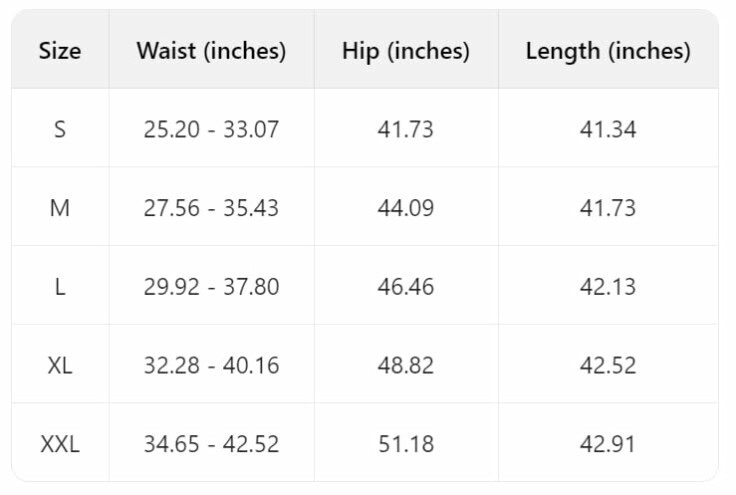Click waist range 34.65 - 42.52

coord(211,444)
